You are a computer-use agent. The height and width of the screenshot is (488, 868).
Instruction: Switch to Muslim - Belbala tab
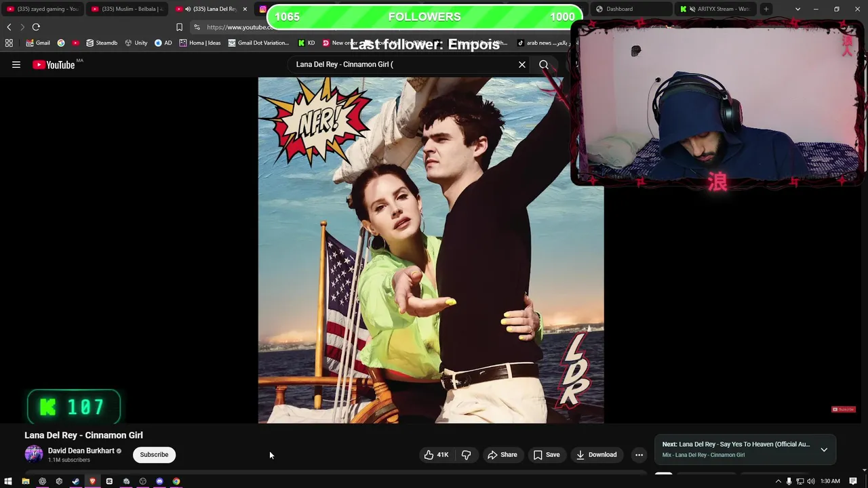pos(127,9)
